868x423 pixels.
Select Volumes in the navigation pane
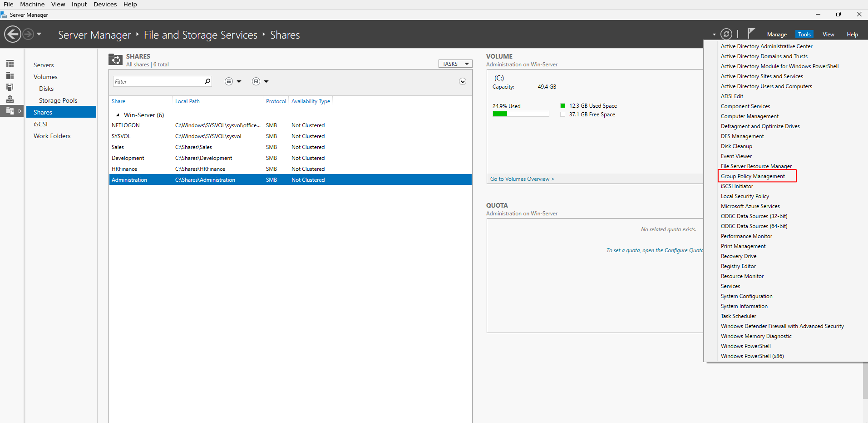click(x=45, y=77)
